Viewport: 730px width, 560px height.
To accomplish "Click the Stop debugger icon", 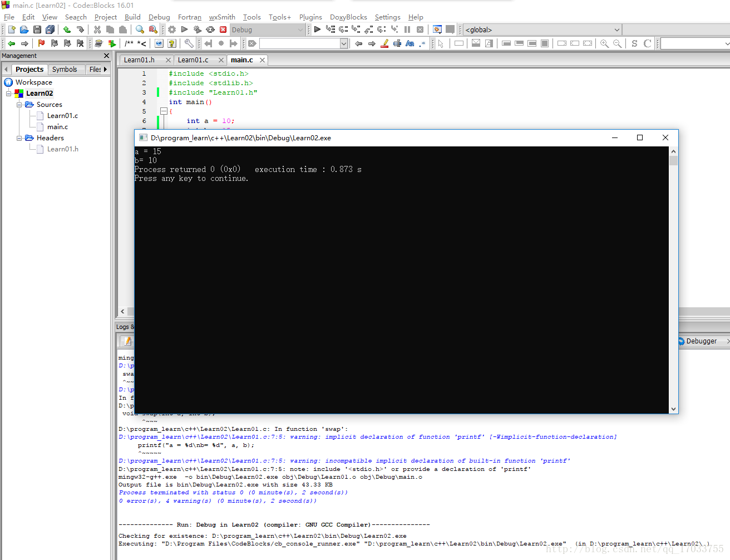I will coord(420,30).
